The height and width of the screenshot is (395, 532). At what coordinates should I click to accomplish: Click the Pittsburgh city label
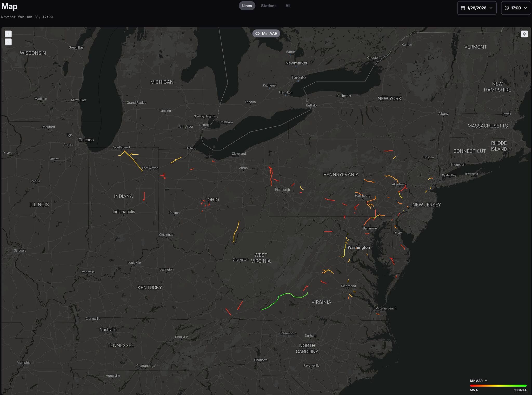click(x=282, y=190)
